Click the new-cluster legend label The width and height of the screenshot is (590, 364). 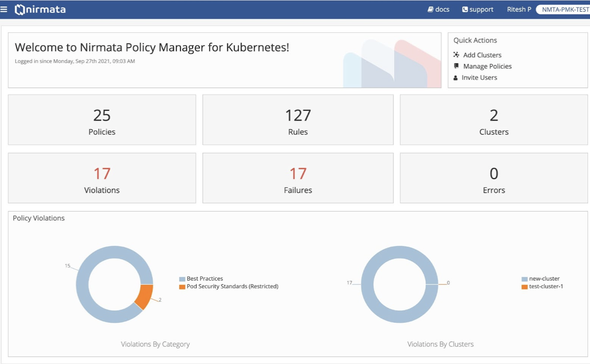[544, 279]
